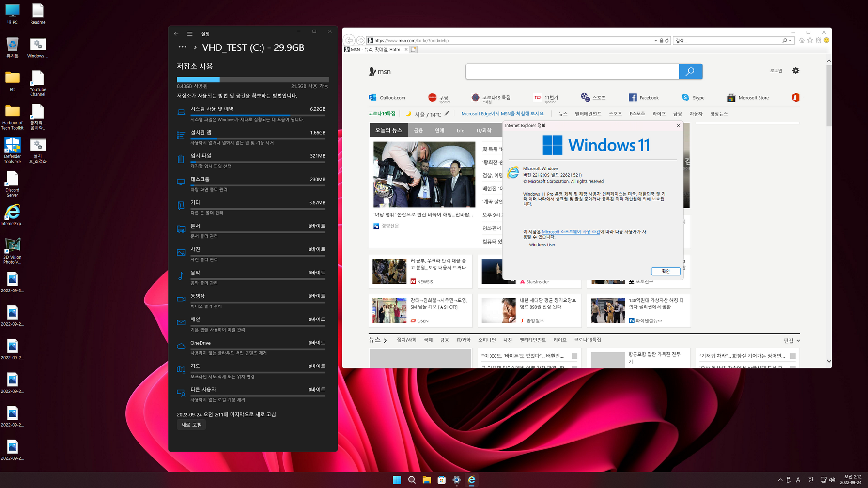The image size is (868, 488).
Task: Click the 새로 고침 button in Settings
Action: (x=191, y=425)
